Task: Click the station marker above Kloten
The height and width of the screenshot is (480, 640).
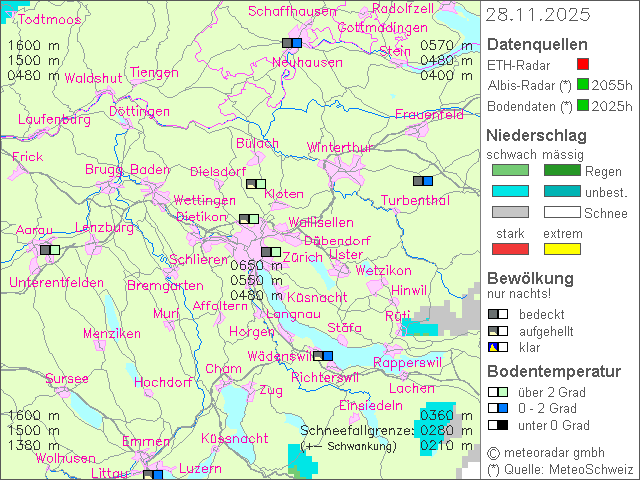Action: pyautogui.click(x=256, y=184)
